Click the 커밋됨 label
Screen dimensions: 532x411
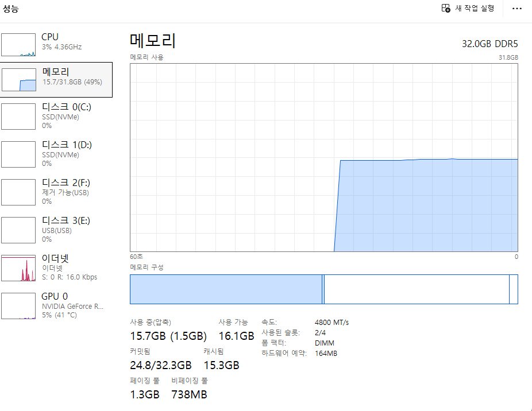click(x=140, y=351)
